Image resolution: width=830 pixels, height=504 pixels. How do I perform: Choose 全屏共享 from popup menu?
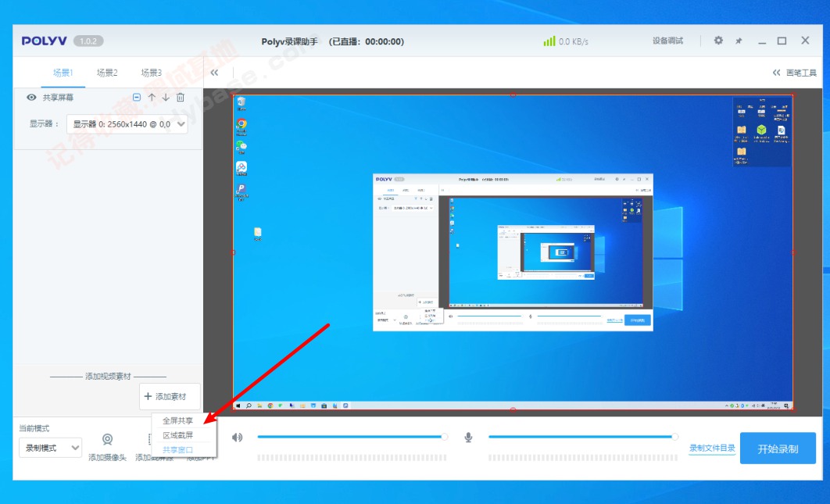[x=178, y=421]
